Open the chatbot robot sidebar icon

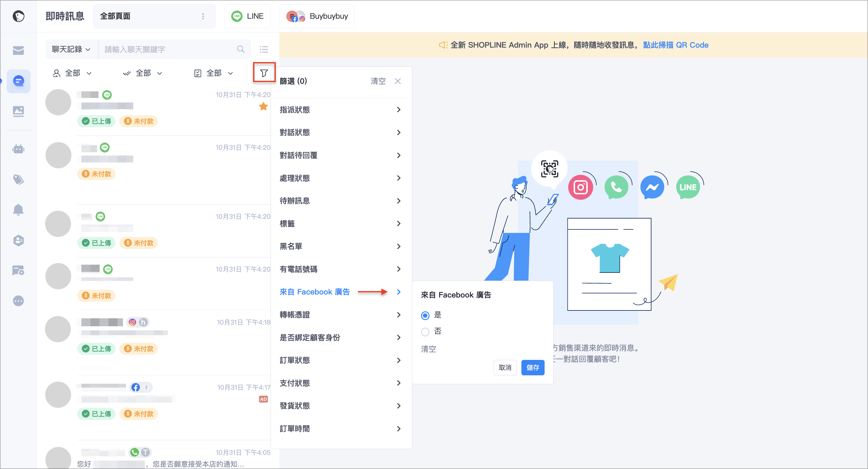coord(18,149)
